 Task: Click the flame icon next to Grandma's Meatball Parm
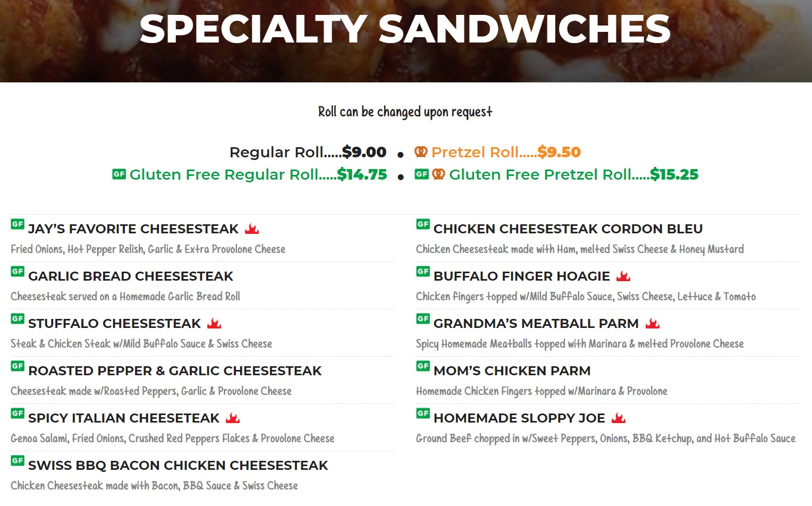coord(653,323)
